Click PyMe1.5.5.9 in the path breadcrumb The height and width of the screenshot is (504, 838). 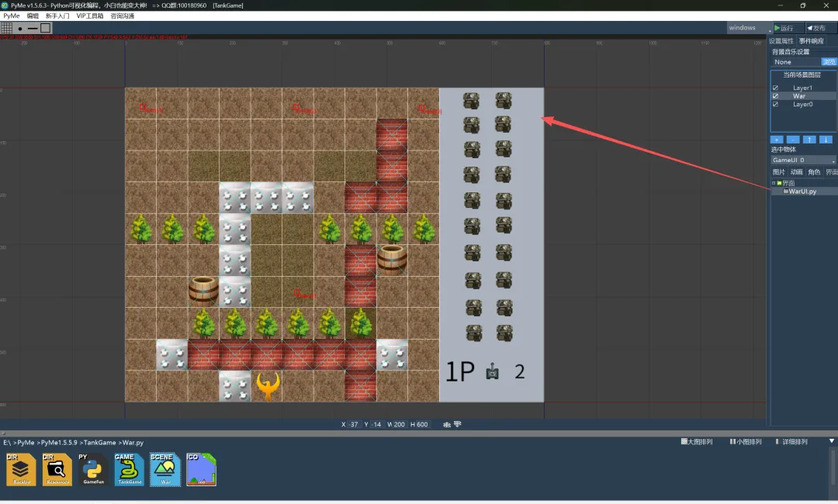point(59,443)
